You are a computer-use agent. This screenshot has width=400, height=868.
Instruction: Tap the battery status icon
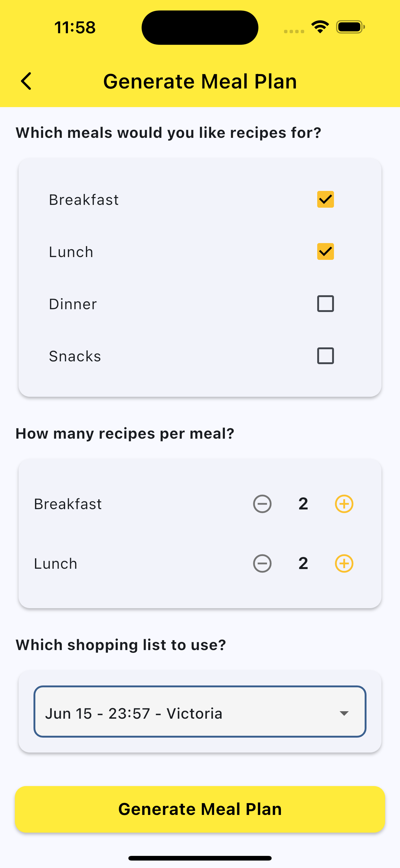click(x=350, y=27)
